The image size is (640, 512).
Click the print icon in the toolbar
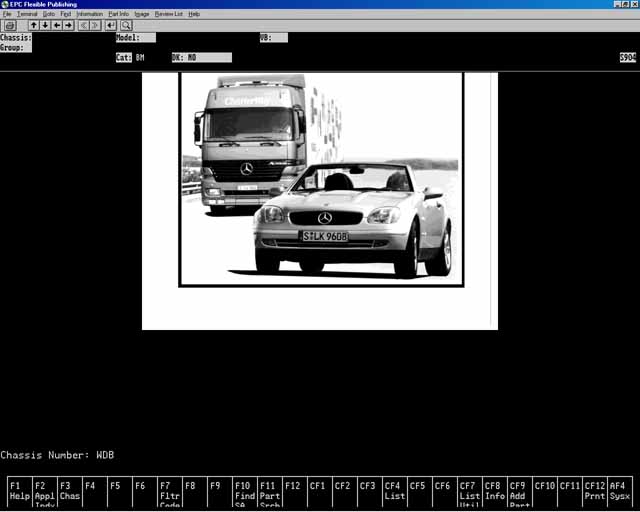(10, 26)
